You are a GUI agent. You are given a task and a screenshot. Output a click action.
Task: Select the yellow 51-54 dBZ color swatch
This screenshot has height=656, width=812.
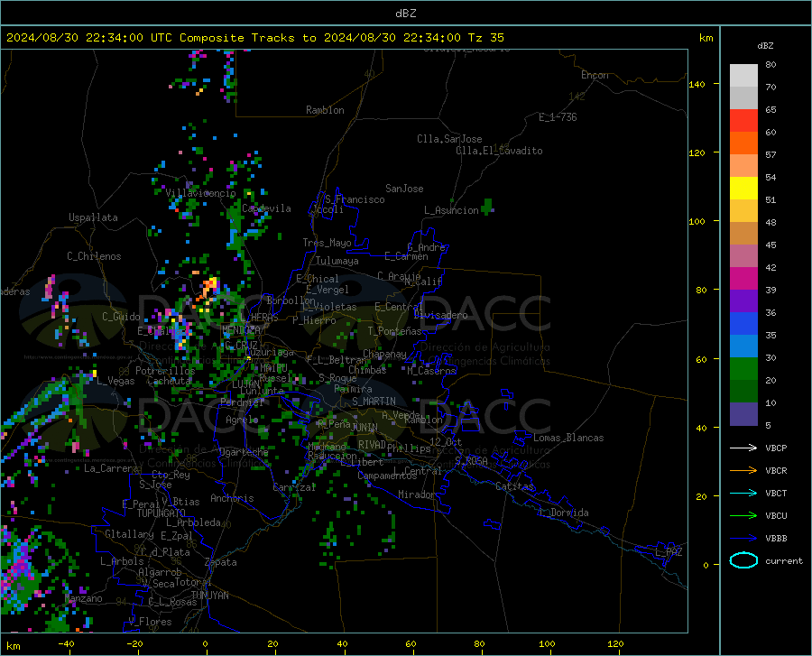click(x=743, y=189)
